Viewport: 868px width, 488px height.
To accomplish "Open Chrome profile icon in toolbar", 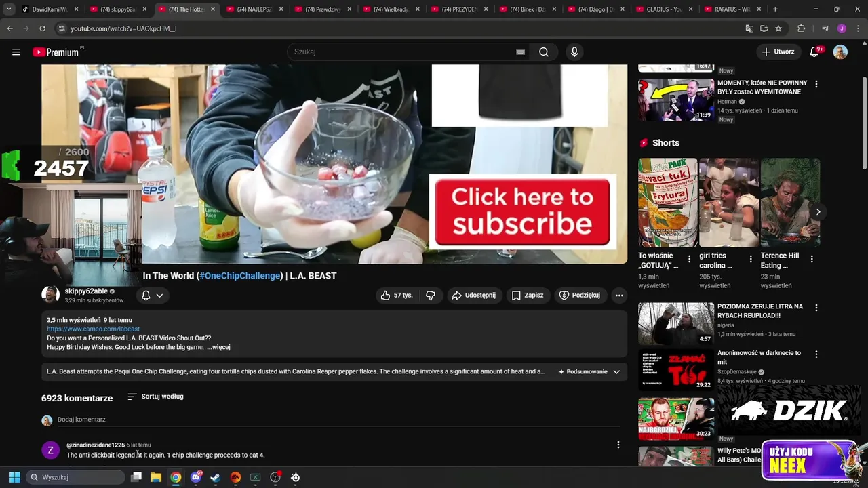I will 842,28.
